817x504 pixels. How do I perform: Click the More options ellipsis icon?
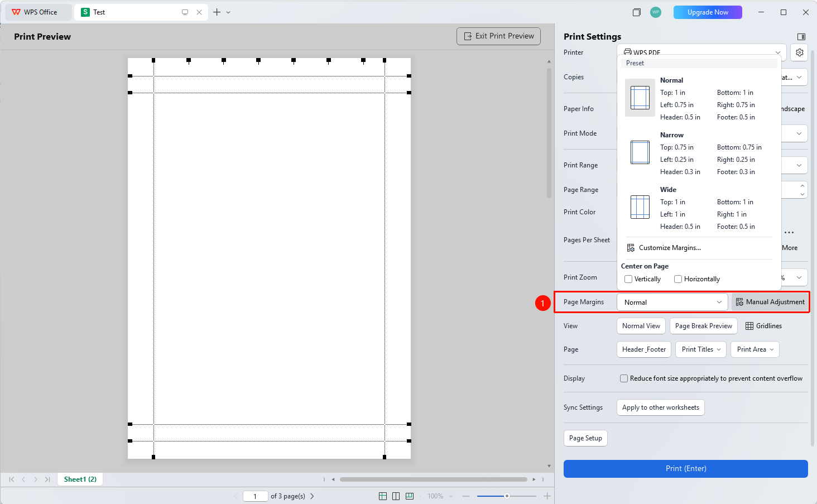coord(789,233)
